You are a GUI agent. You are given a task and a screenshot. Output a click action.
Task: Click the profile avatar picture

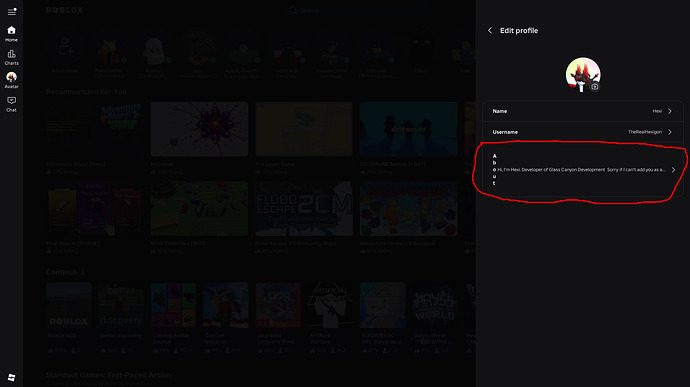pyautogui.click(x=583, y=74)
